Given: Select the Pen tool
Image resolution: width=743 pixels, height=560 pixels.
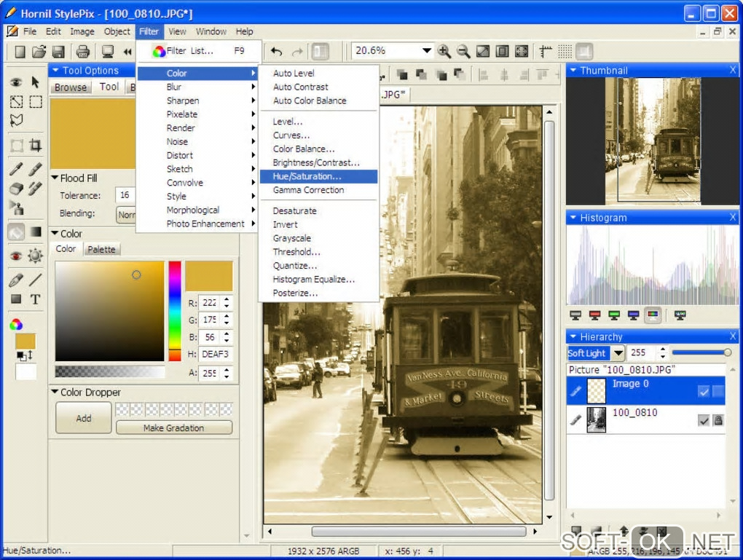Looking at the screenshot, I should point(16,280).
